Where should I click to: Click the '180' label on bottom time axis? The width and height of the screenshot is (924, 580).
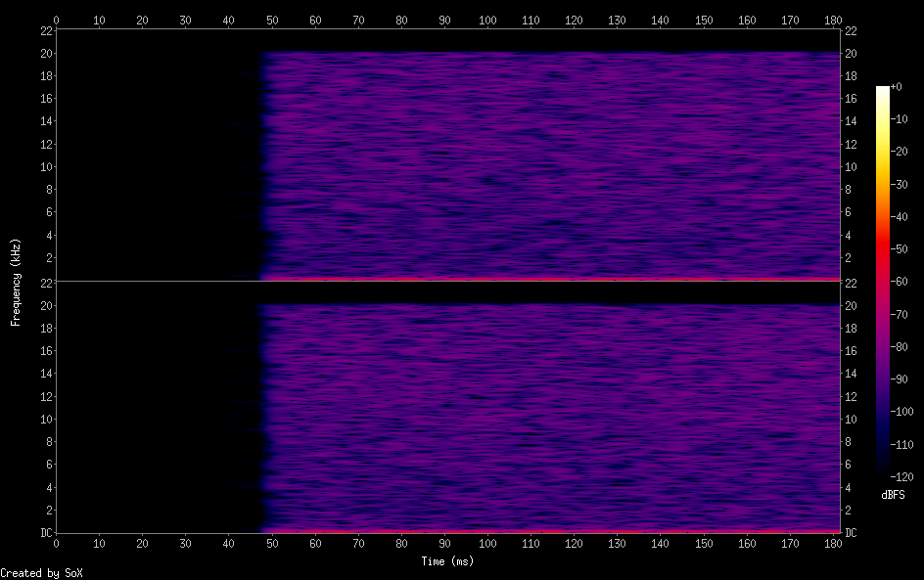(833, 544)
